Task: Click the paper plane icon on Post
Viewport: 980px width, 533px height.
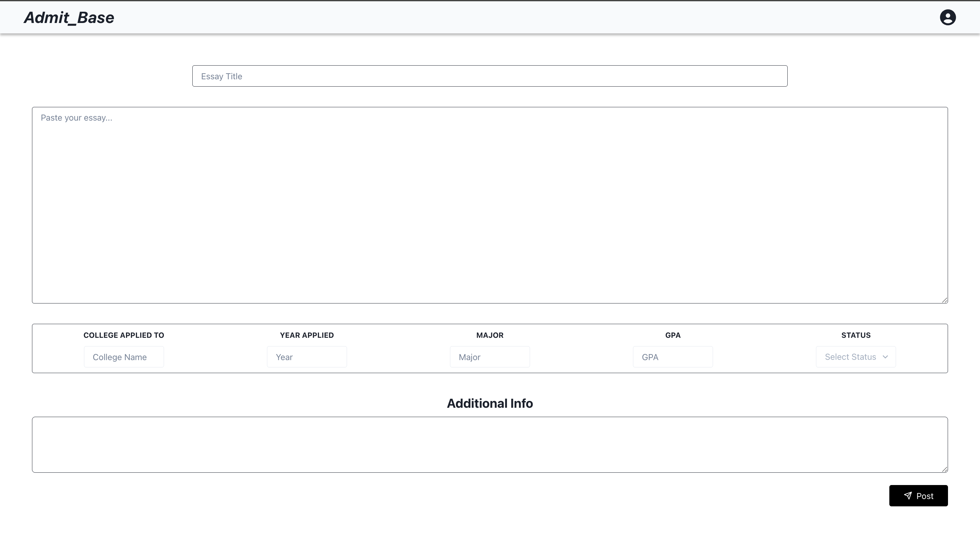Action: pyautogui.click(x=908, y=495)
